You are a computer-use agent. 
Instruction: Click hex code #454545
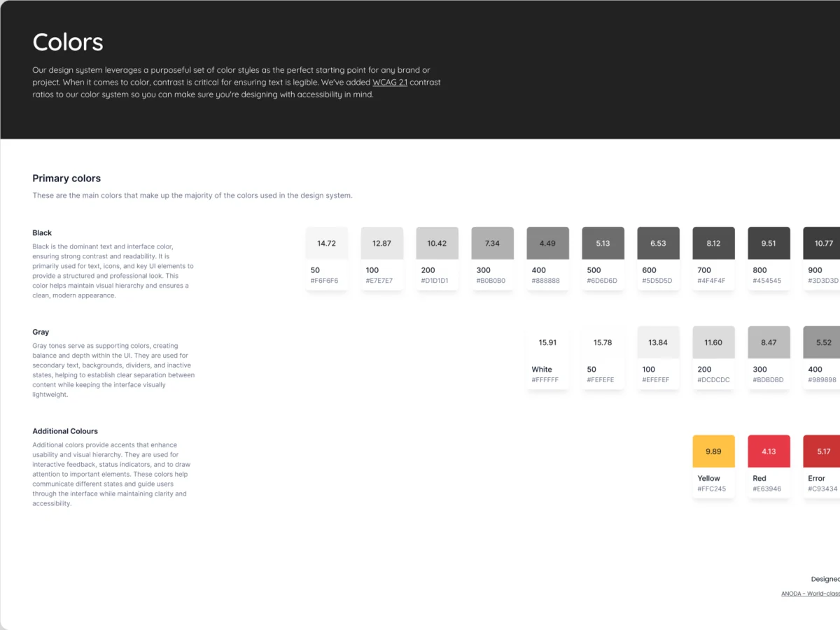click(x=767, y=281)
